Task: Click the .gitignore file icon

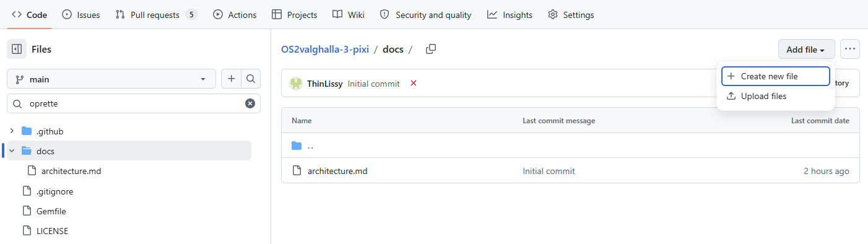Action: point(27,191)
